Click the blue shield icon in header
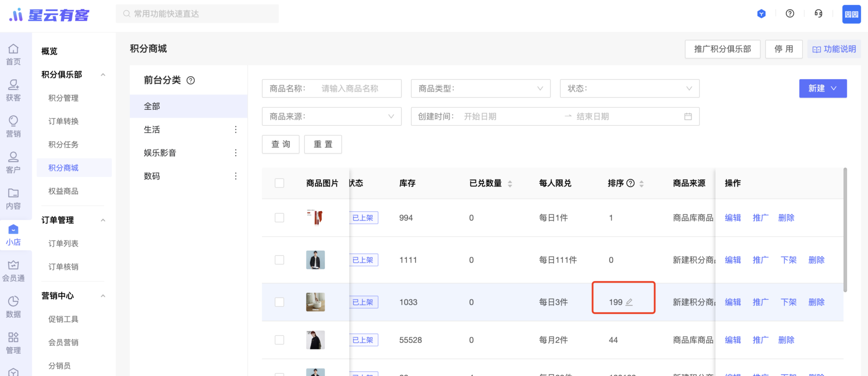 [x=761, y=14]
